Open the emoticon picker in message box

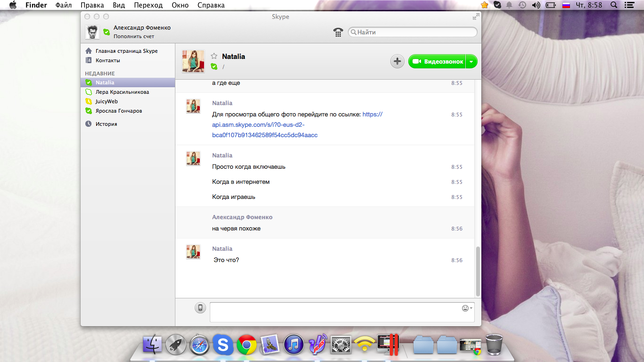click(x=467, y=308)
